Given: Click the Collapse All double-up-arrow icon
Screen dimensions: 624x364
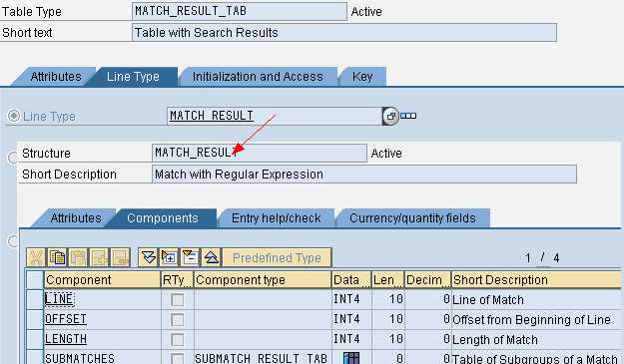Looking at the screenshot, I should (212, 257).
